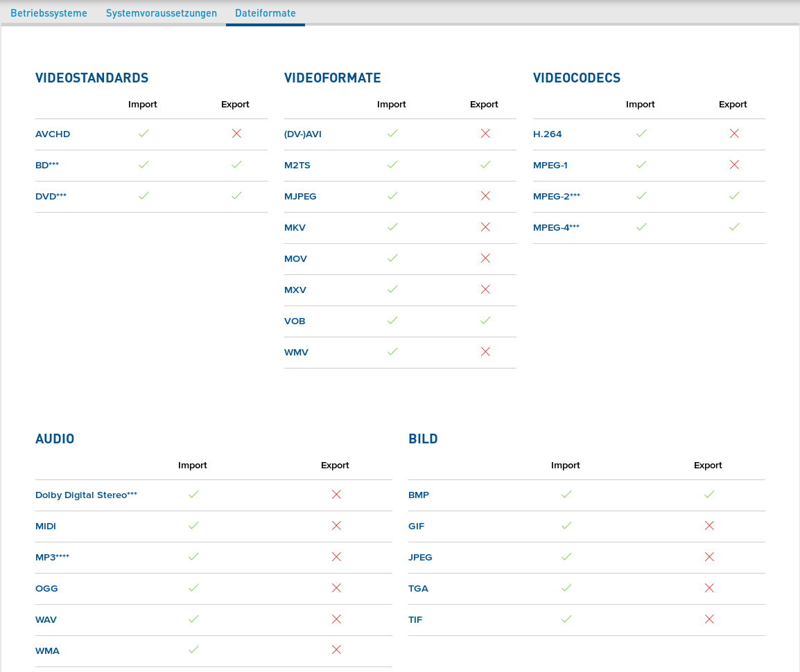Screen dimensions: 800x672
Task: Click the VIDEOSTANDARDS heading
Action: [92, 78]
